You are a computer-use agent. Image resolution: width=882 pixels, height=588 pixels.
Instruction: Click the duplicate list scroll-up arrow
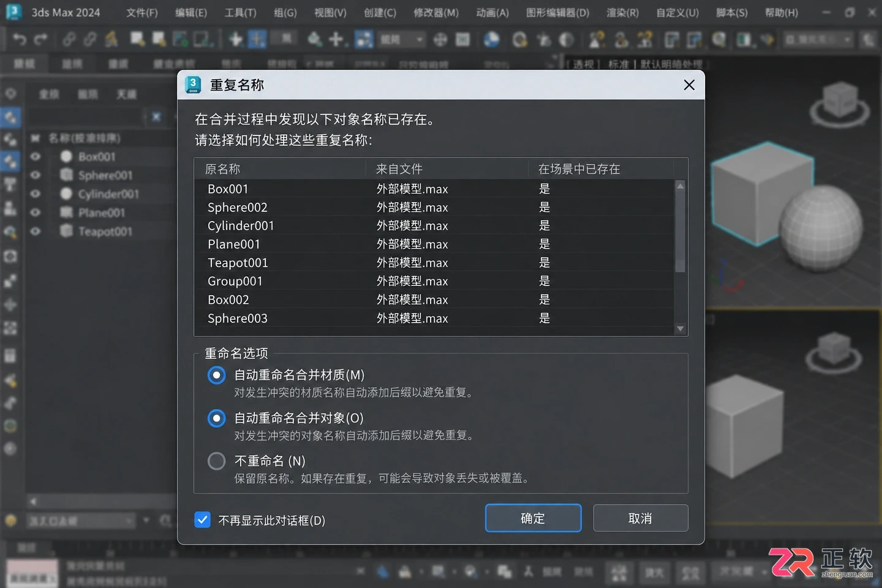tap(680, 186)
